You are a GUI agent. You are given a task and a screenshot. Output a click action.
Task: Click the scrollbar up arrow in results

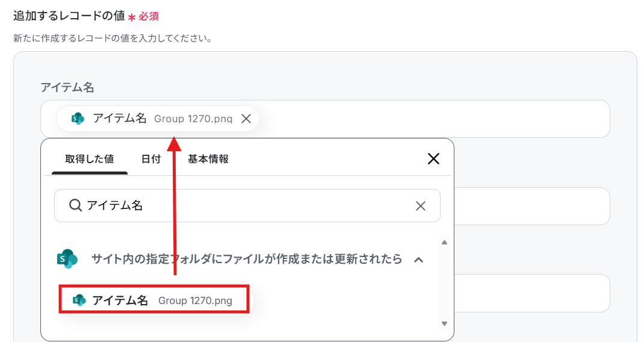pyautogui.click(x=444, y=243)
